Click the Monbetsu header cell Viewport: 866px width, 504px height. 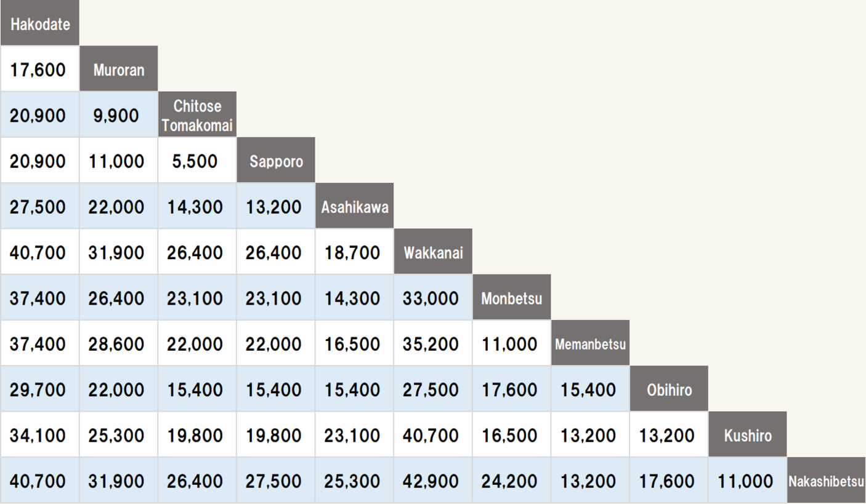(x=512, y=298)
